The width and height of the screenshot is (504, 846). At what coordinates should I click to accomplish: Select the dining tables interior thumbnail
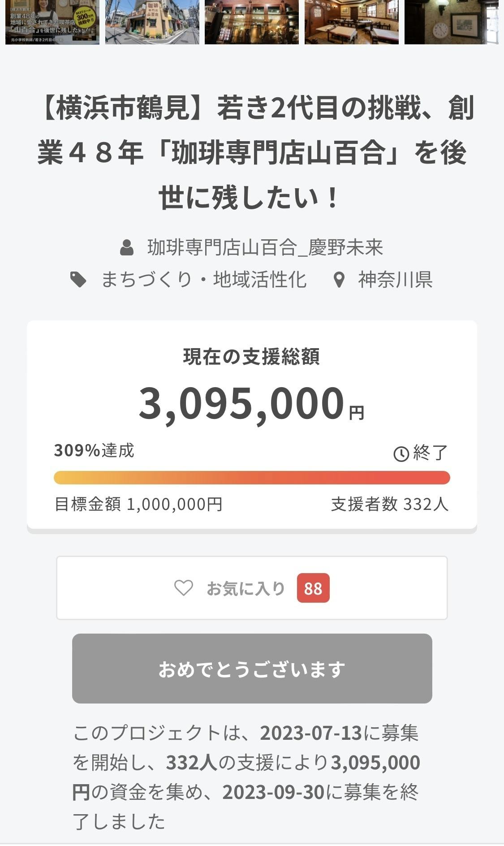352,22
